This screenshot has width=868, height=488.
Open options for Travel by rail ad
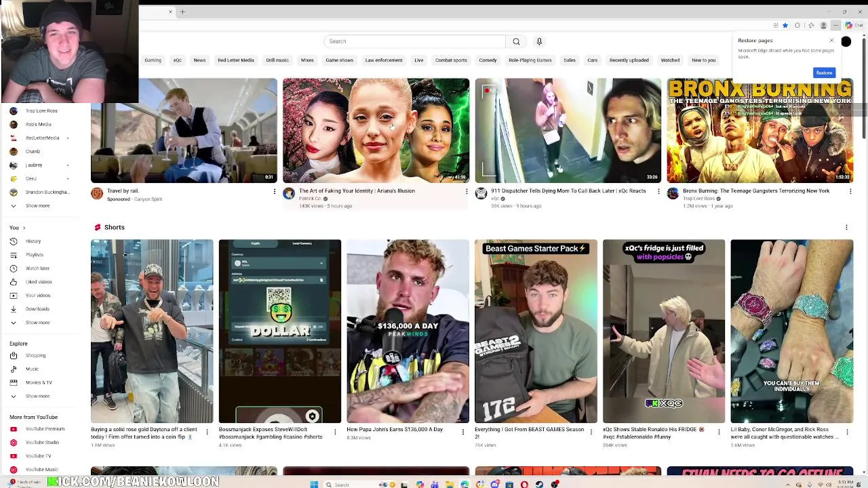tap(275, 192)
